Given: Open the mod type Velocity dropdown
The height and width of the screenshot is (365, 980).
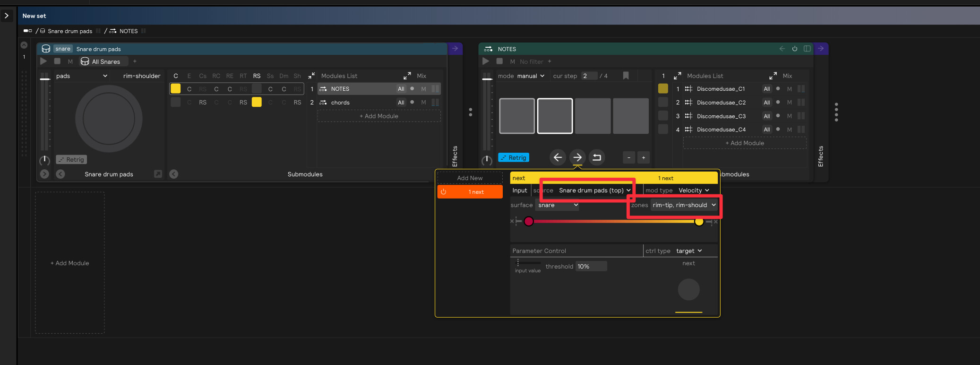Looking at the screenshot, I should 694,191.
